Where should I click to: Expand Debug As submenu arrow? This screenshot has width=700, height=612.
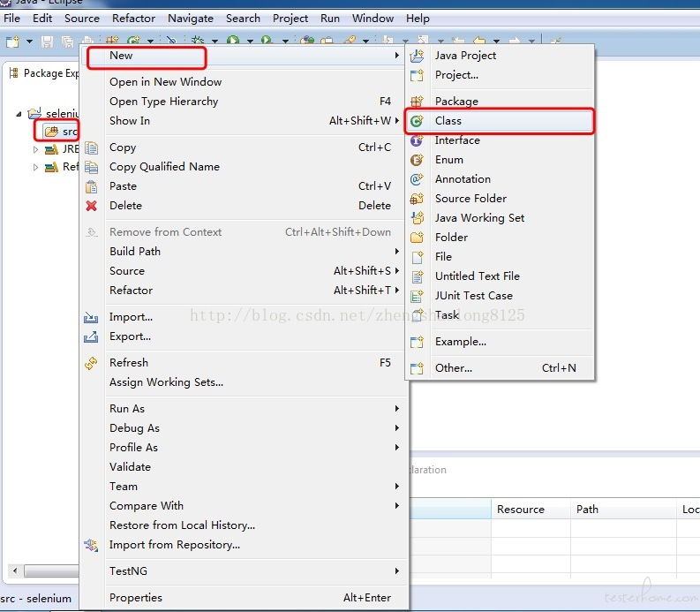coord(397,428)
